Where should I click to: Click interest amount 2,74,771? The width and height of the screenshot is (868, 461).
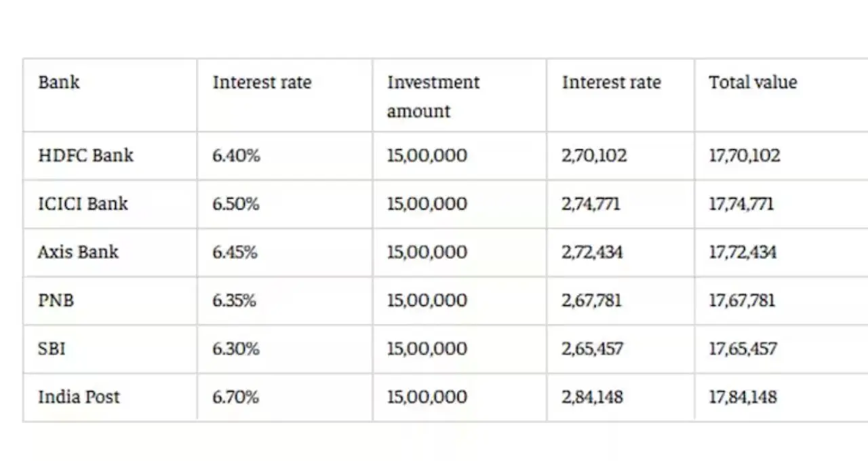pos(591,203)
